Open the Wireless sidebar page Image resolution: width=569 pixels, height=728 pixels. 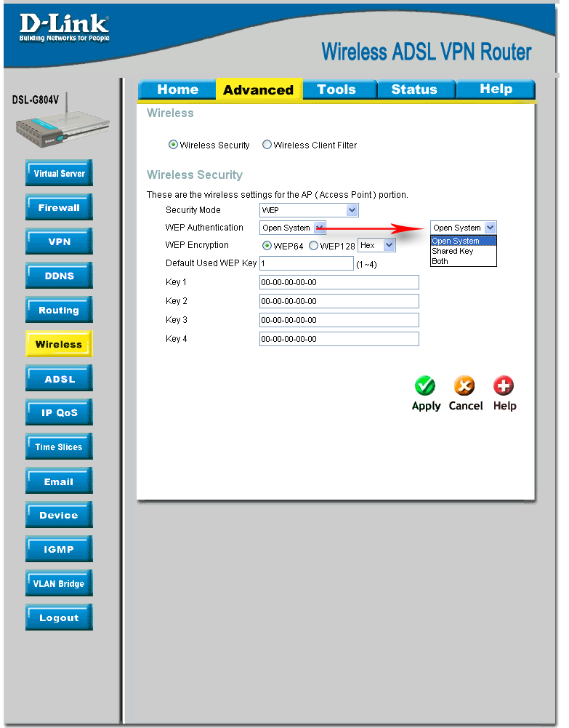tap(59, 343)
